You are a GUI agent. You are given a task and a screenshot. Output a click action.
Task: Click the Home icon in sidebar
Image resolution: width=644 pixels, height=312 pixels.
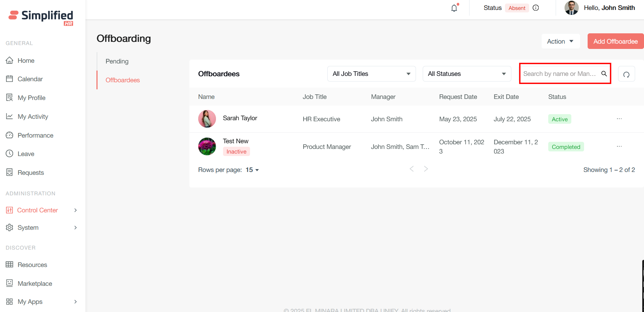[x=10, y=60]
